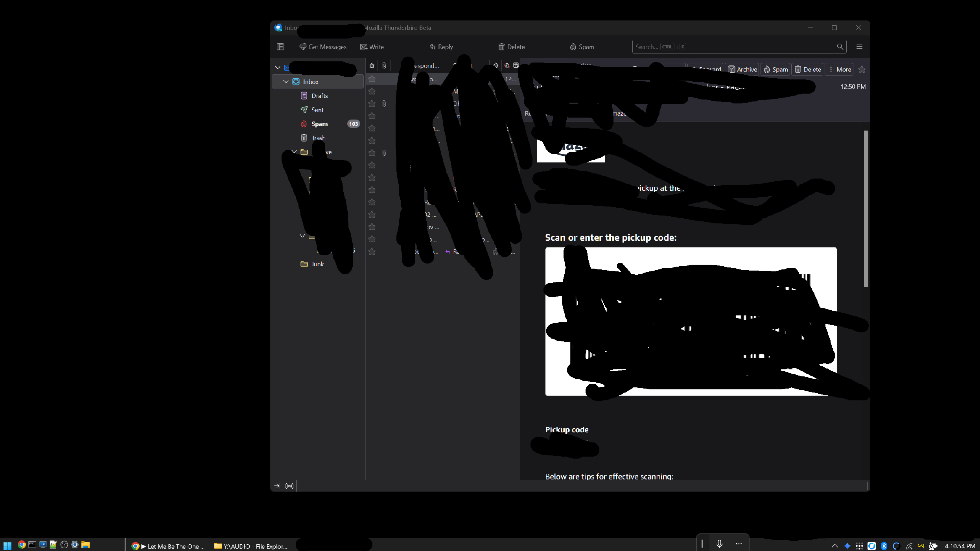This screenshot has width=980, height=551.
Task: Toggle star on first message in list
Action: coord(372,79)
